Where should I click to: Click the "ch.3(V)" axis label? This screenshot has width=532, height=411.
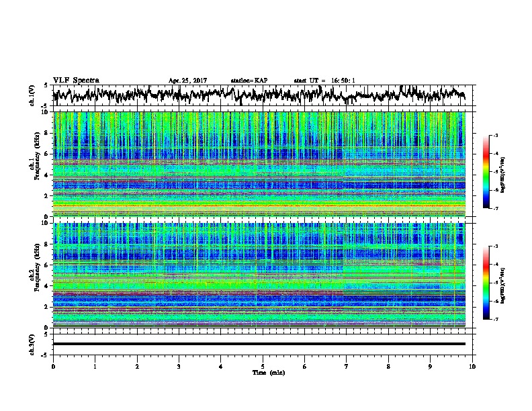[x=32, y=345]
